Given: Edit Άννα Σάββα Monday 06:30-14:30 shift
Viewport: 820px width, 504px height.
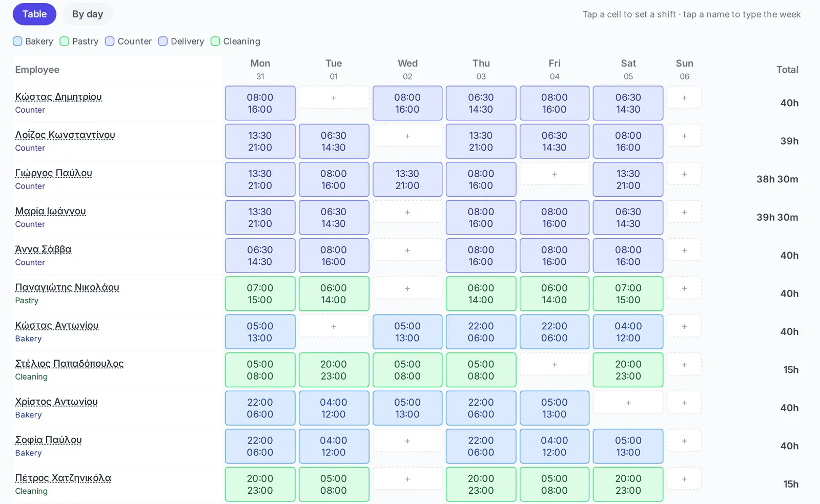Looking at the screenshot, I should tap(260, 256).
